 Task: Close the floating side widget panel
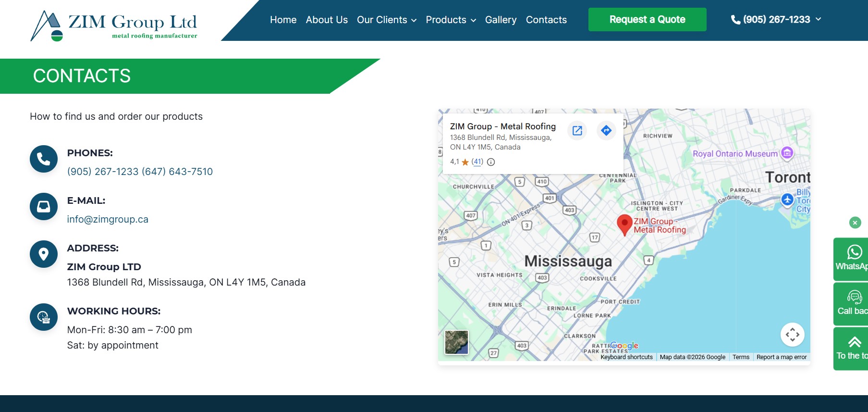[855, 223]
